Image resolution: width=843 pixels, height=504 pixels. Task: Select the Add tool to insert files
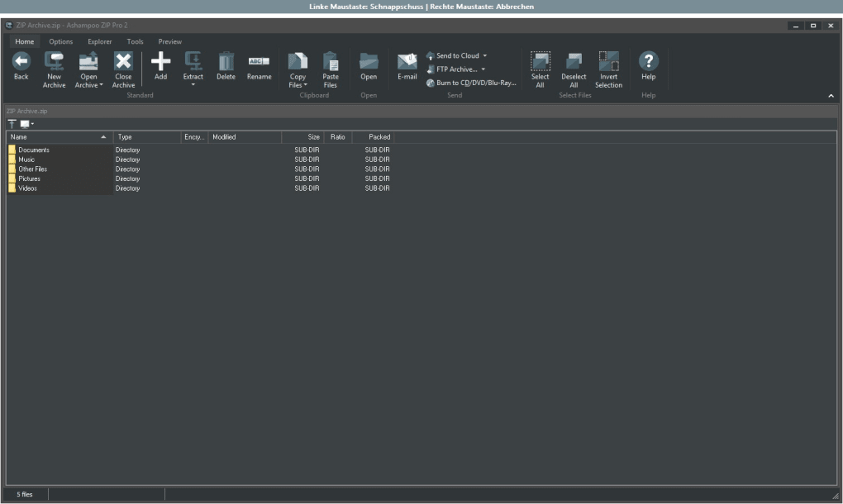click(160, 66)
